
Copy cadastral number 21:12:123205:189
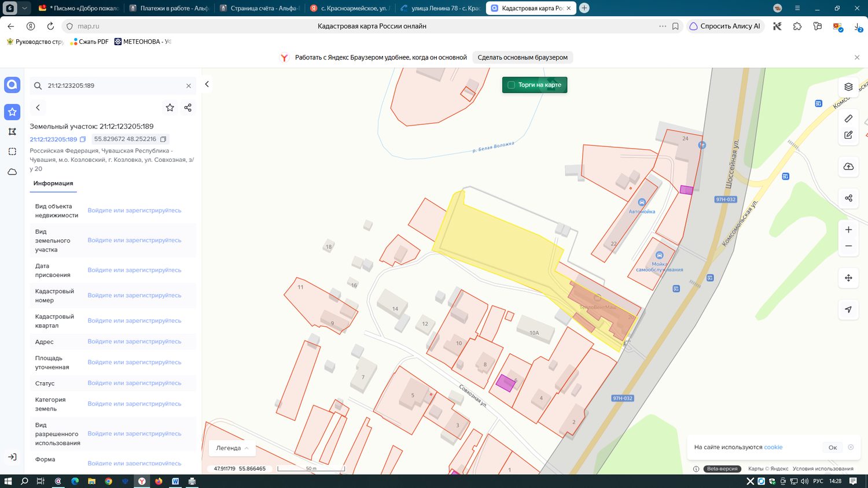(x=83, y=139)
